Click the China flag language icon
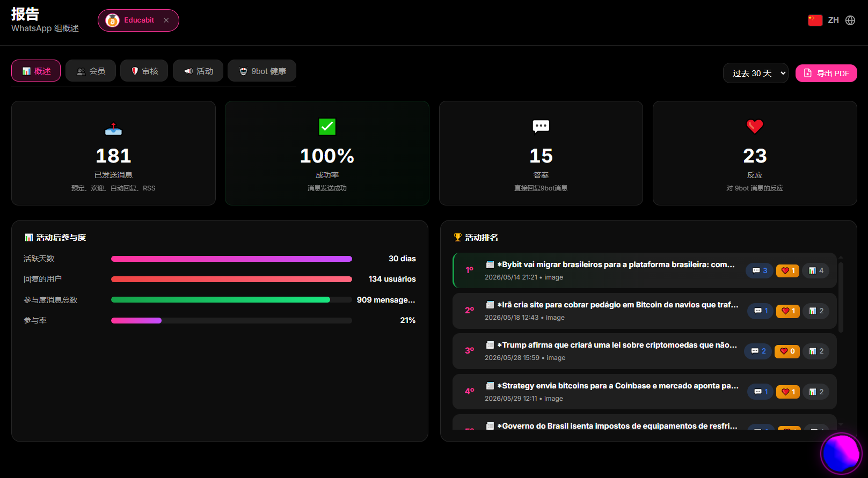The height and width of the screenshot is (478, 868). [x=815, y=20]
